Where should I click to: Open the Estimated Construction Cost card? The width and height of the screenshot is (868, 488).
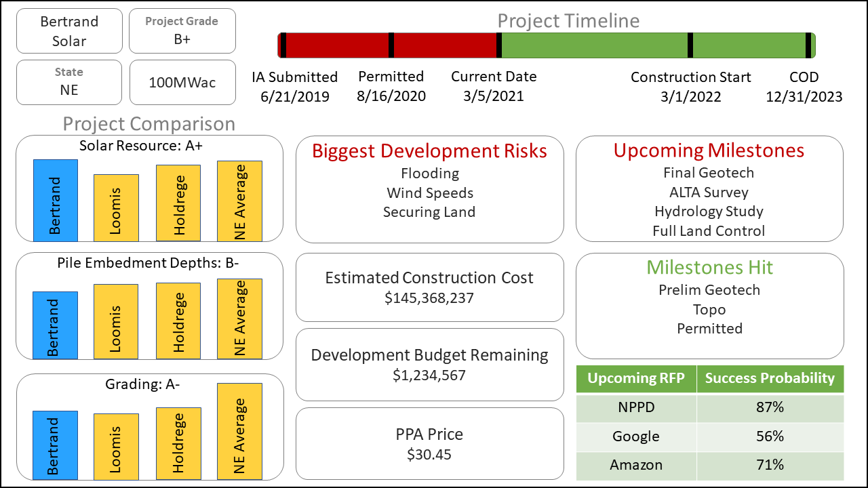point(429,287)
